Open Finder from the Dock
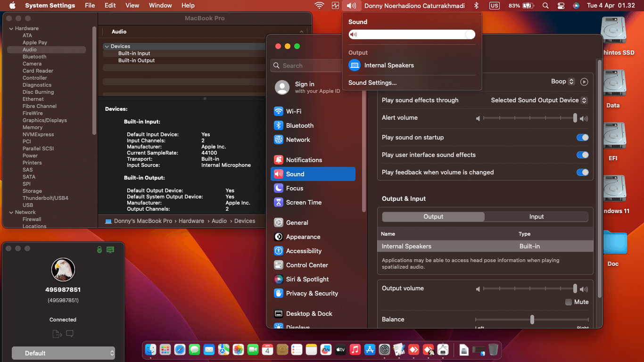The width and height of the screenshot is (644, 362). click(151, 349)
